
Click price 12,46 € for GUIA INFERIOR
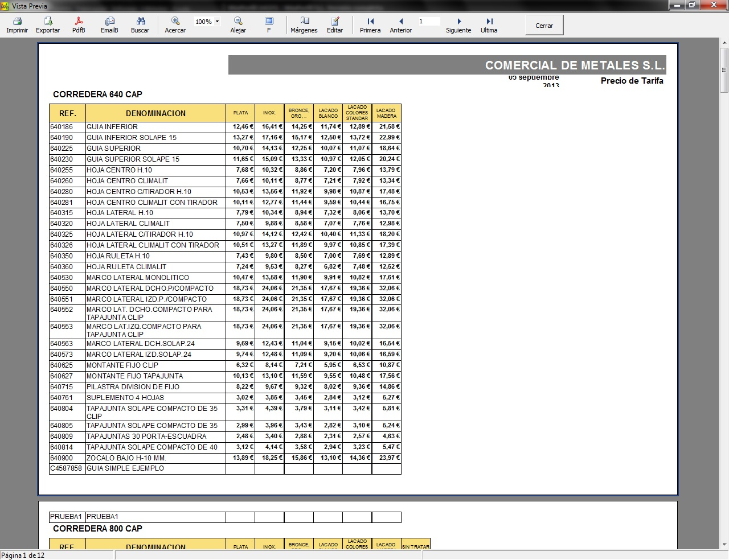coord(243,127)
